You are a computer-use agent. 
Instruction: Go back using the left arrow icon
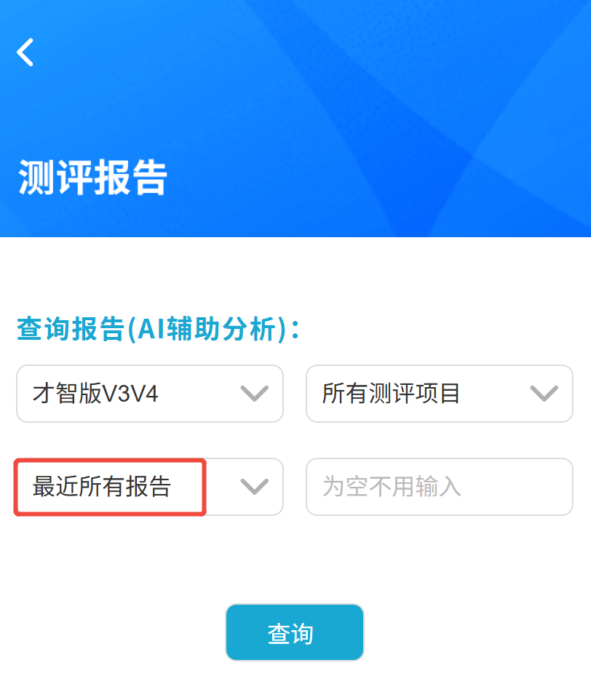tap(25, 52)
